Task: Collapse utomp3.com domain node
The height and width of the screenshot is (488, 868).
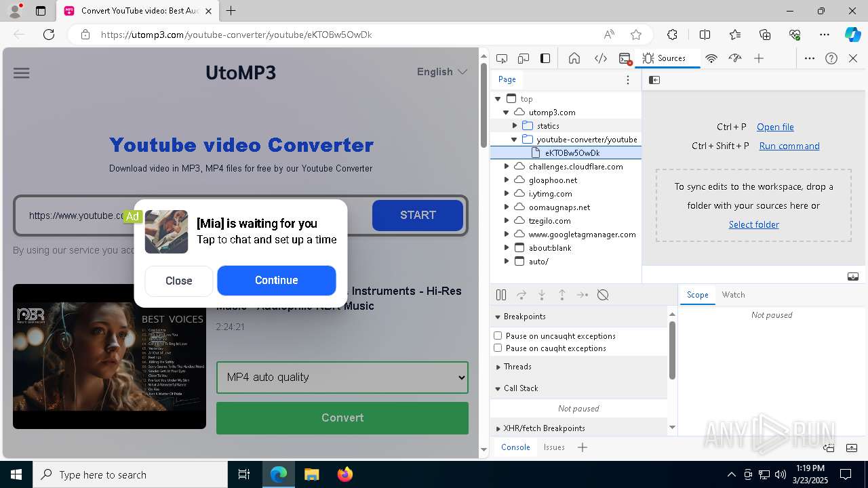Action: click(507, 113)
